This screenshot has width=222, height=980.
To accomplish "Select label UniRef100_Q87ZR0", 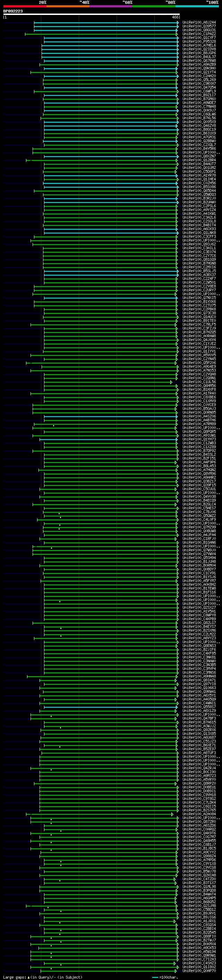I will [x=199, y=821].
